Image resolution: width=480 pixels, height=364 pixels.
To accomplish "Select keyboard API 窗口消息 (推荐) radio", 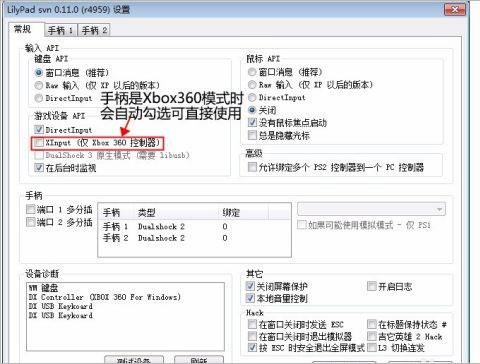I will [x=39, y=72].
